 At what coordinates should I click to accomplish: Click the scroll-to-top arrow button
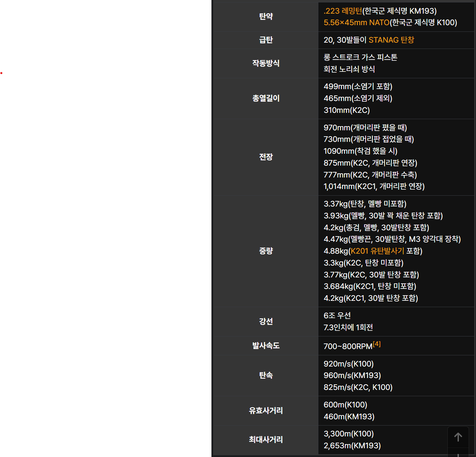[458, 437]
